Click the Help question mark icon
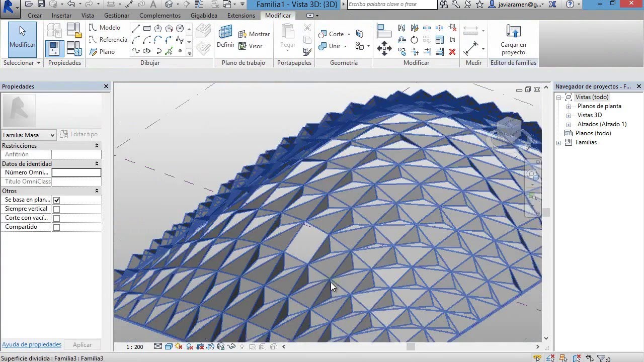 570,4
